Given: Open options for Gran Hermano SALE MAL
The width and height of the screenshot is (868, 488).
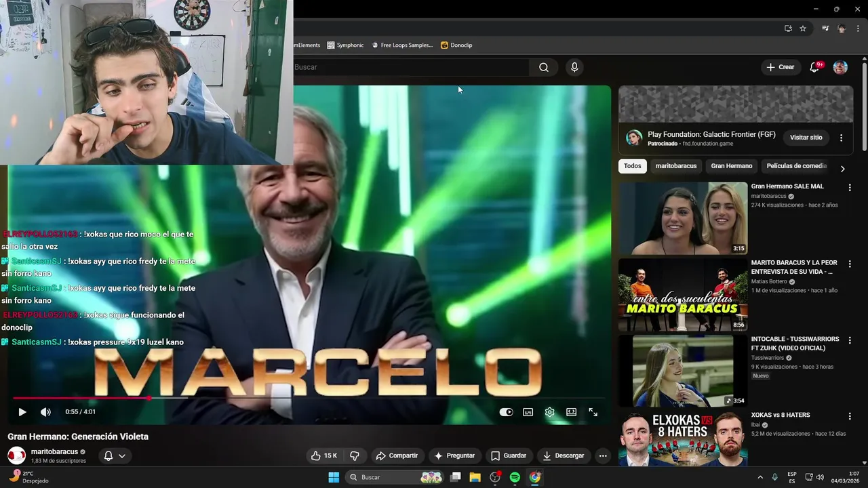Looking at the screenshot, I should [x=850, y=187].
